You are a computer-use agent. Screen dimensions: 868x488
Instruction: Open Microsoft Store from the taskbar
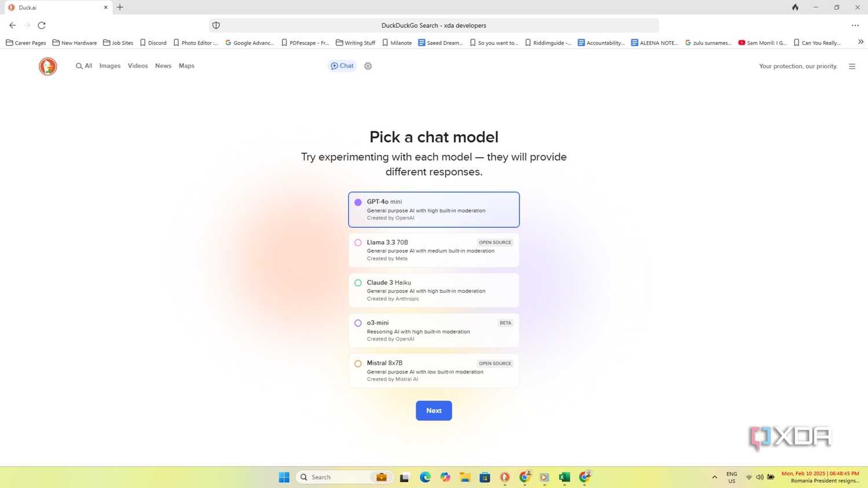click(x=485, y=477)
